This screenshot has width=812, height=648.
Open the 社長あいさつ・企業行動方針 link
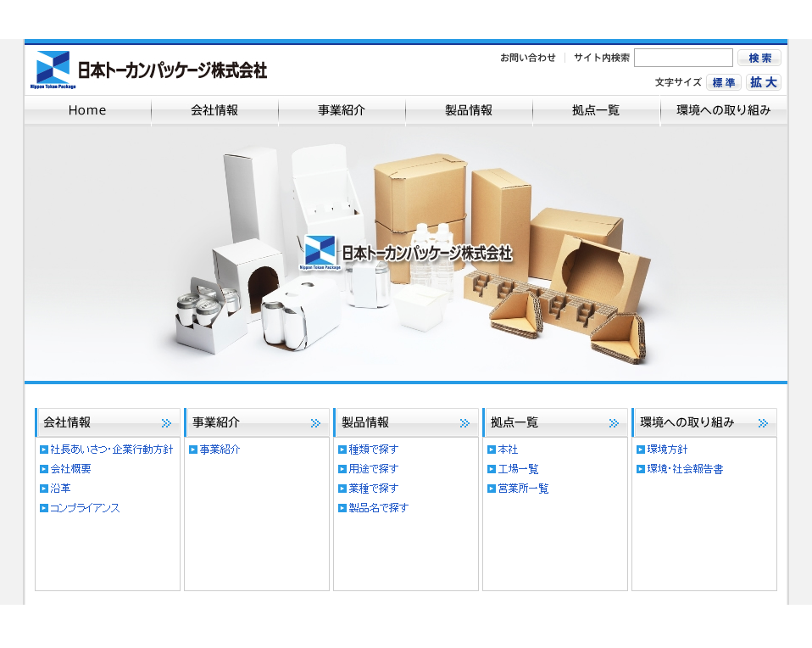click(111, 450)
